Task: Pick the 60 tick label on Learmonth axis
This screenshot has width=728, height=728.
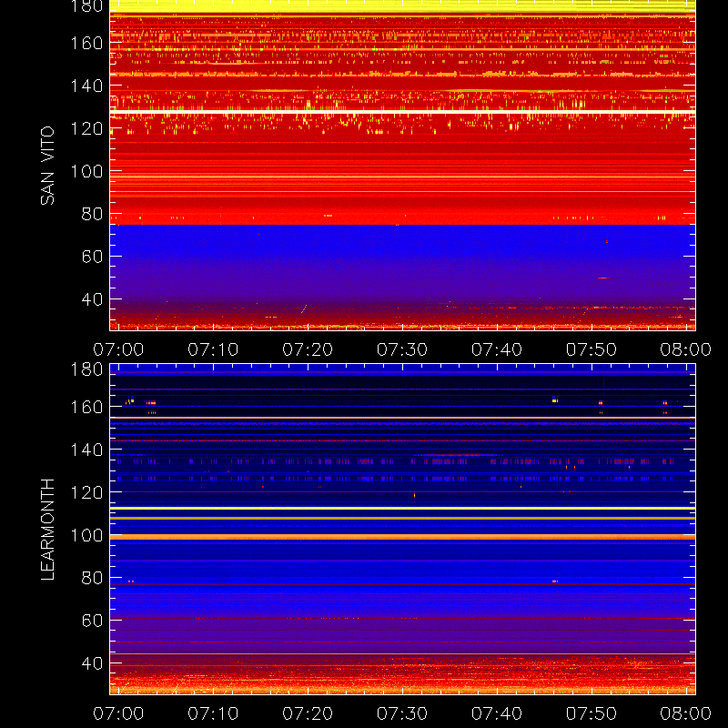Action: pyautogui.click(x=92, y=621)
